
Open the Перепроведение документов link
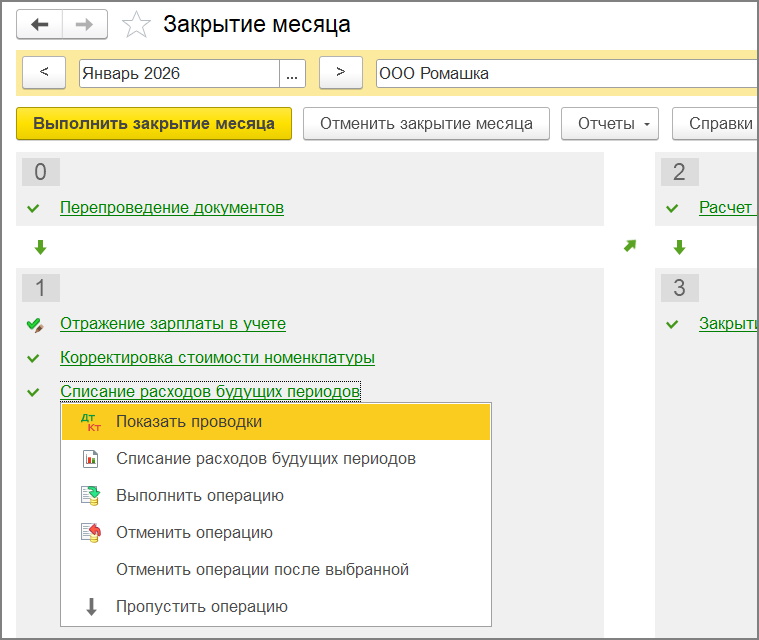(x=172, y=208)
